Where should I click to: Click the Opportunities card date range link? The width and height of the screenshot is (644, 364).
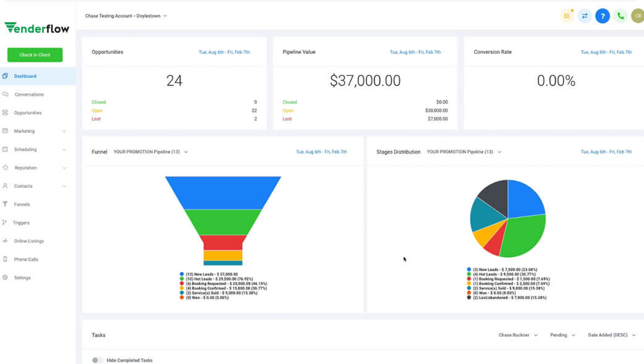224,52
